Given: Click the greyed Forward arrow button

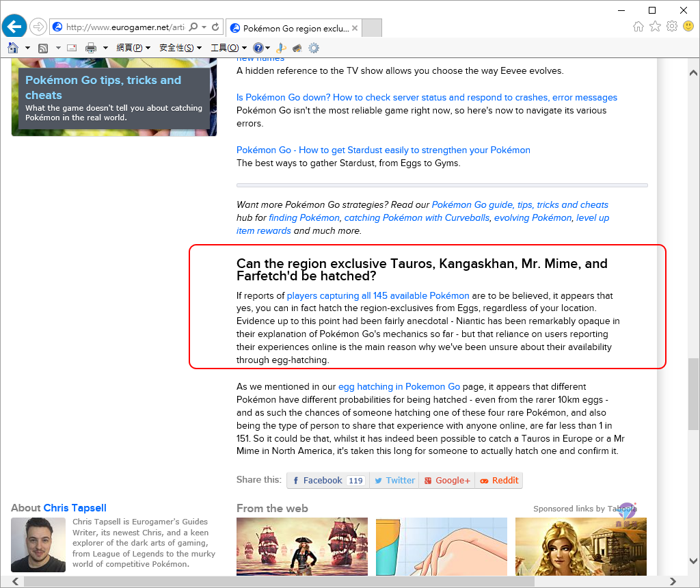Looking at the screenshot, I should click(x=38, y=27).
